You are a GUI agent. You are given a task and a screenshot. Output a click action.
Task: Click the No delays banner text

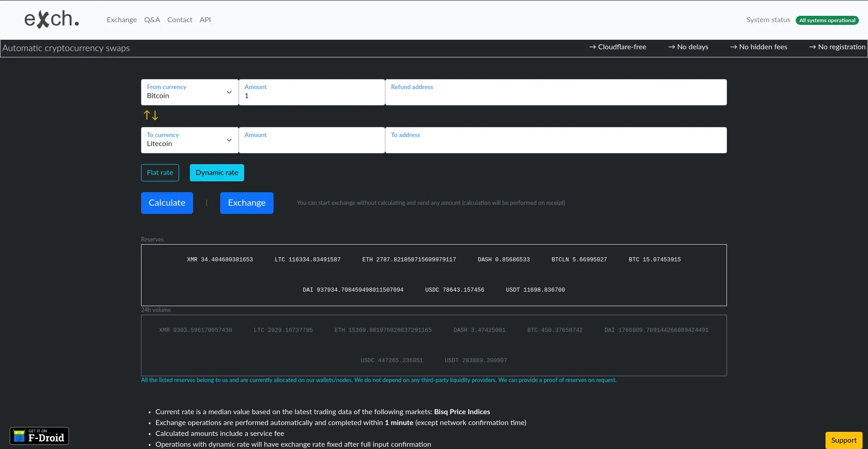688,47
